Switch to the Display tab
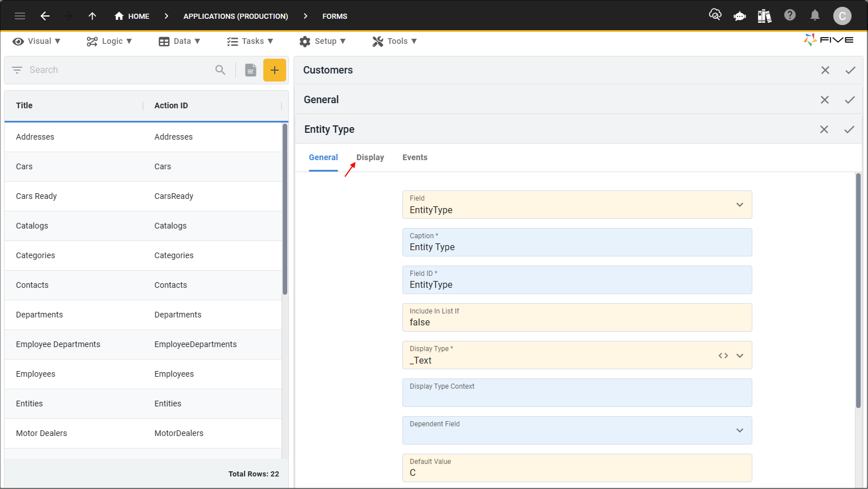The height and width of the screenshot is (489, 868). tap(370, 157)
